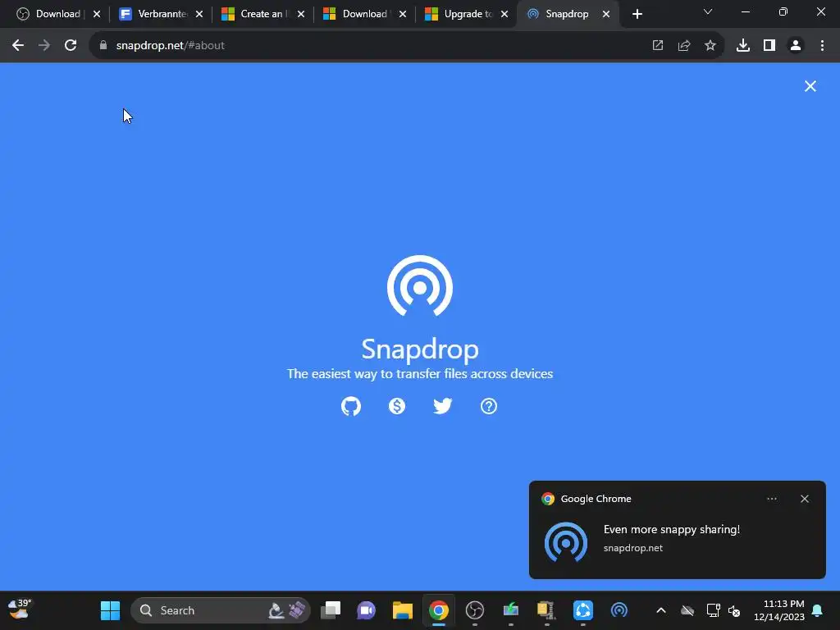
Task: Click the forward navigation arrow
Action: click(x=44, y=46)
